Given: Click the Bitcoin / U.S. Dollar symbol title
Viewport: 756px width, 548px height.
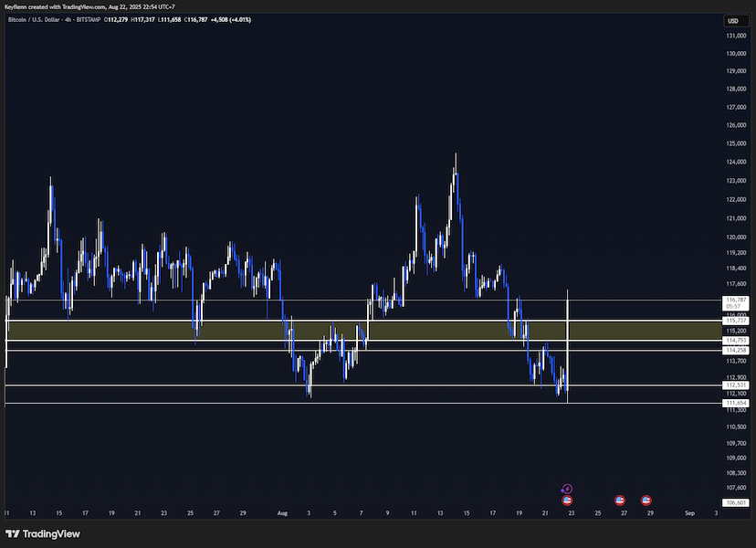Looking at the screenshot, I should coord(35,20).
